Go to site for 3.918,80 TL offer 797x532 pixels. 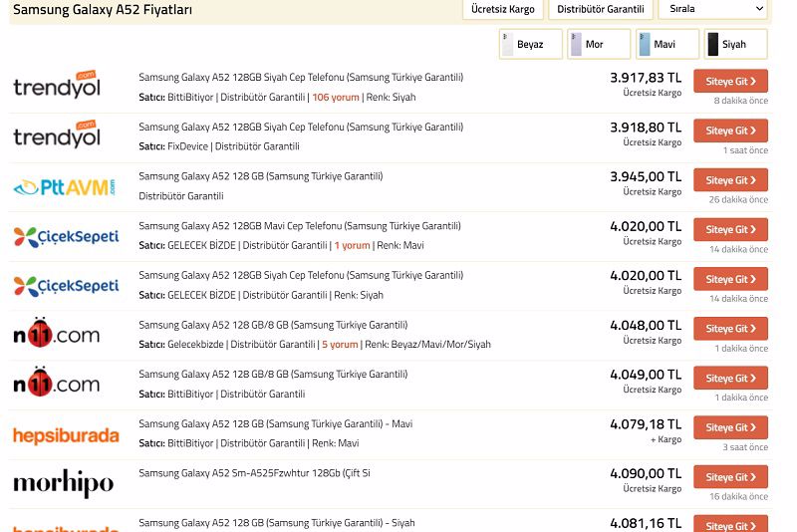point(730,131)
